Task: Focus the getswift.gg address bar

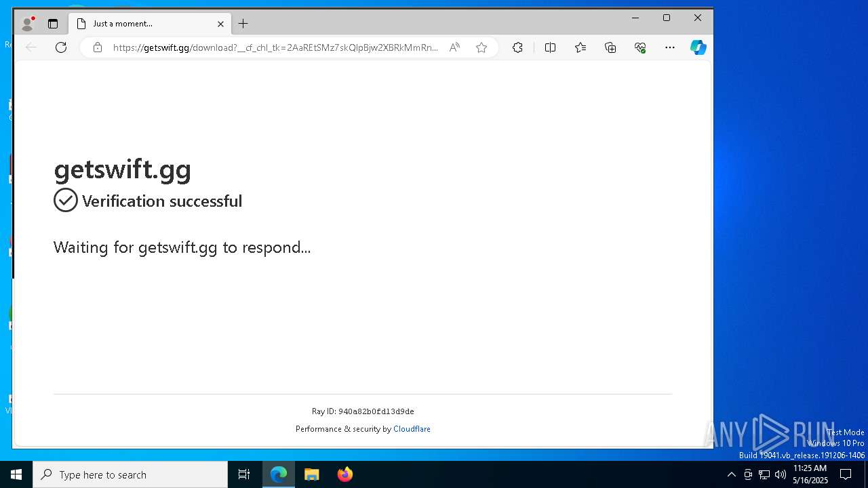Action: pyautogui.click(x=275, y=47)
